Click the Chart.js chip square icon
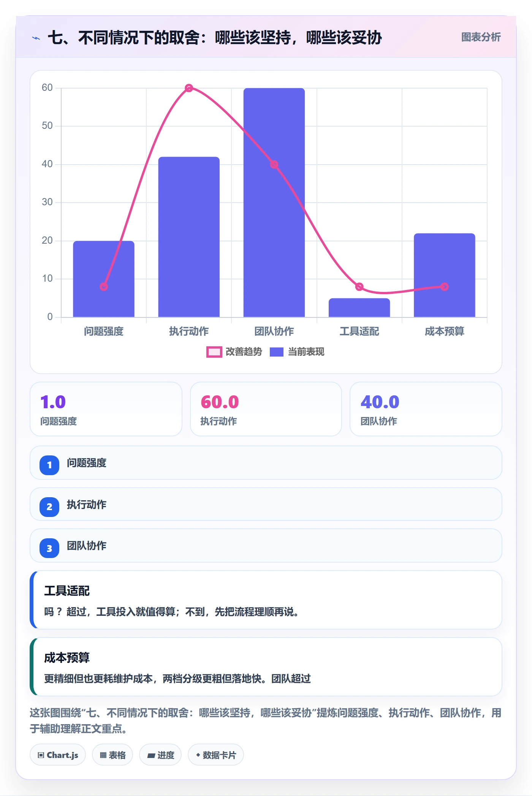 pyautogui.click(x=41, y=755)
